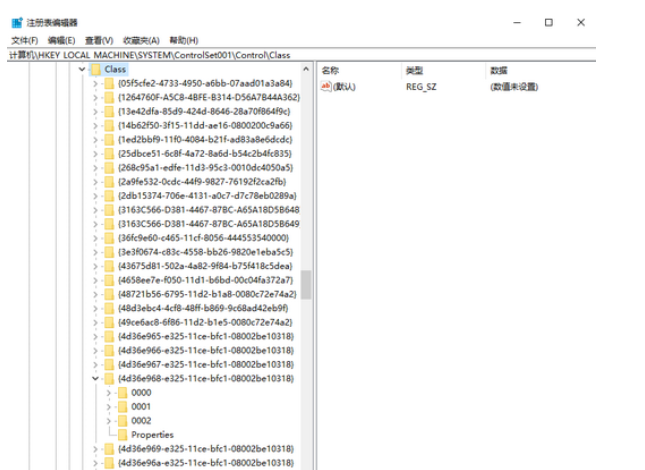The height and width of the screenshot is (470, 645).
Task: Expand the 0001 subkey
Action: [109, 407]
